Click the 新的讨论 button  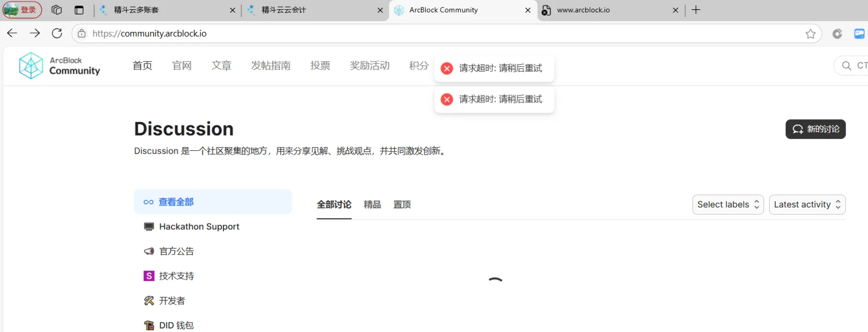click(x=815, y=129)
